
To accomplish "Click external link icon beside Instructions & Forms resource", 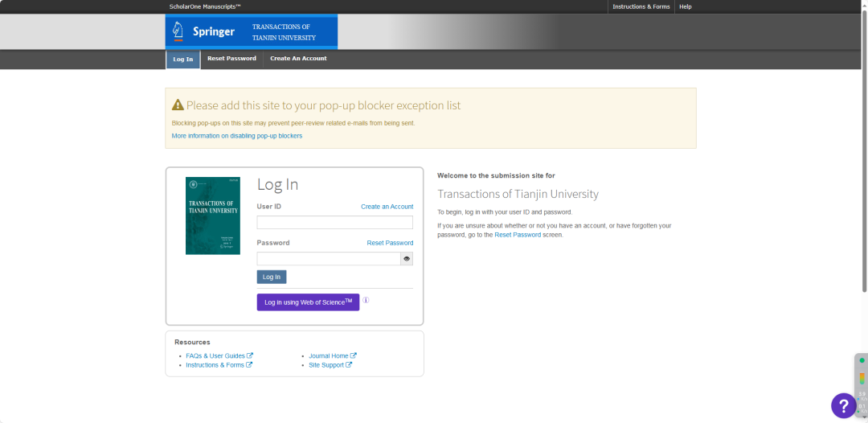I will coord(249,365).
